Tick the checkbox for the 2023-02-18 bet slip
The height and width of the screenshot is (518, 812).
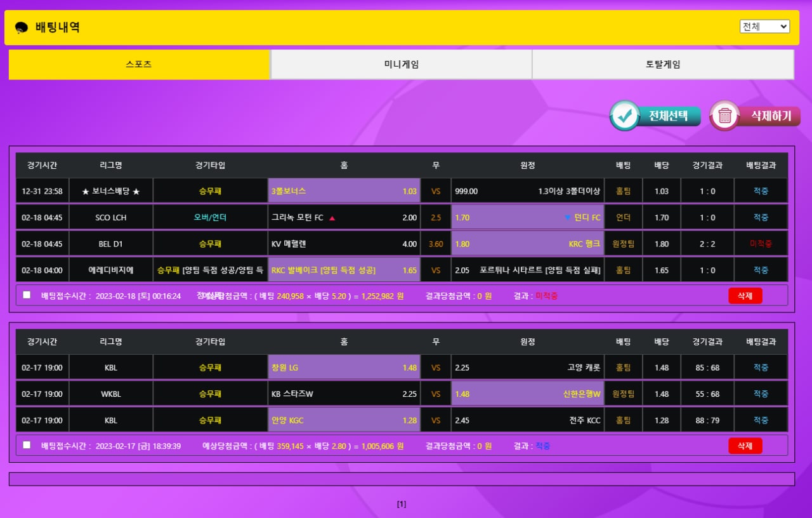point(27,295)
